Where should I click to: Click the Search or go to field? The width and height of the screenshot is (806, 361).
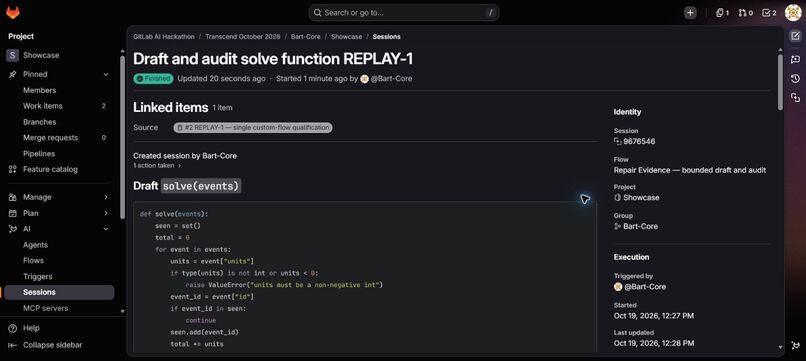point(404,12)
